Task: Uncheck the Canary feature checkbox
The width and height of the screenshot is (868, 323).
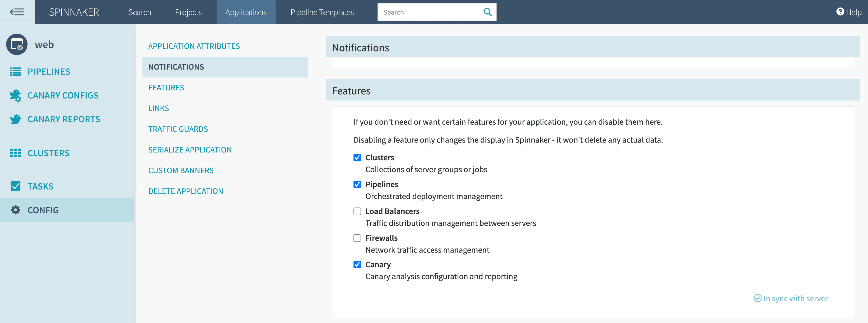Action: click(x=357, y=265)
